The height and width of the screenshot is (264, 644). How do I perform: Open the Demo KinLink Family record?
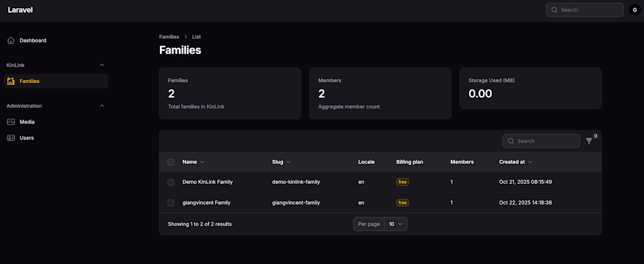[x=207, y=182]
